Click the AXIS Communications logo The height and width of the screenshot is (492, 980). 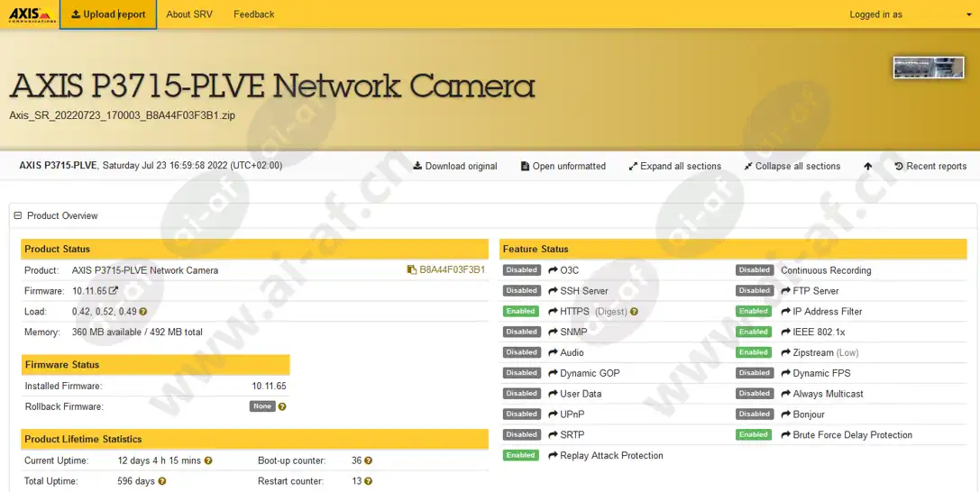tap(32, 14)
